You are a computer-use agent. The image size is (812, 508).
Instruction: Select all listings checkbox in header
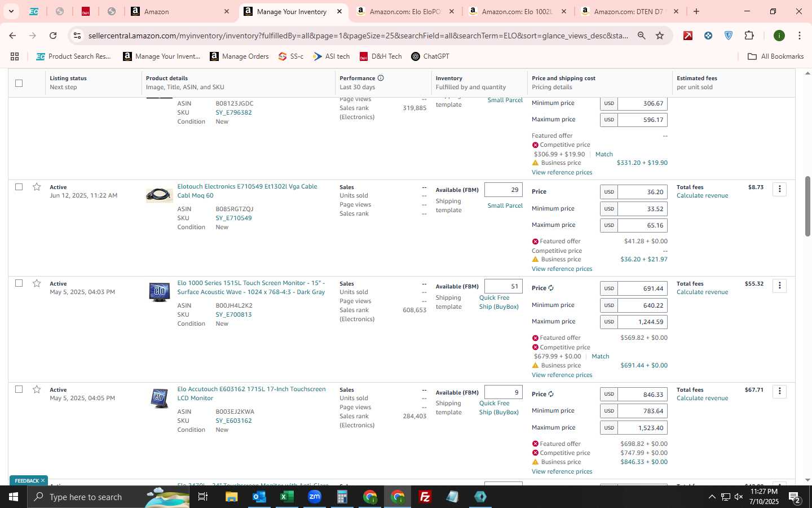[19, 83]
